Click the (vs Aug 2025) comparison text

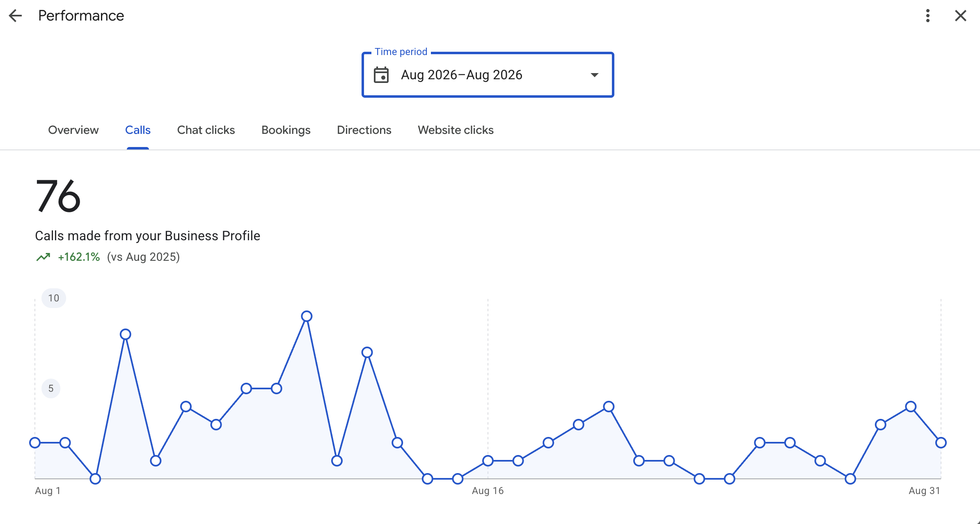point(143,257)
